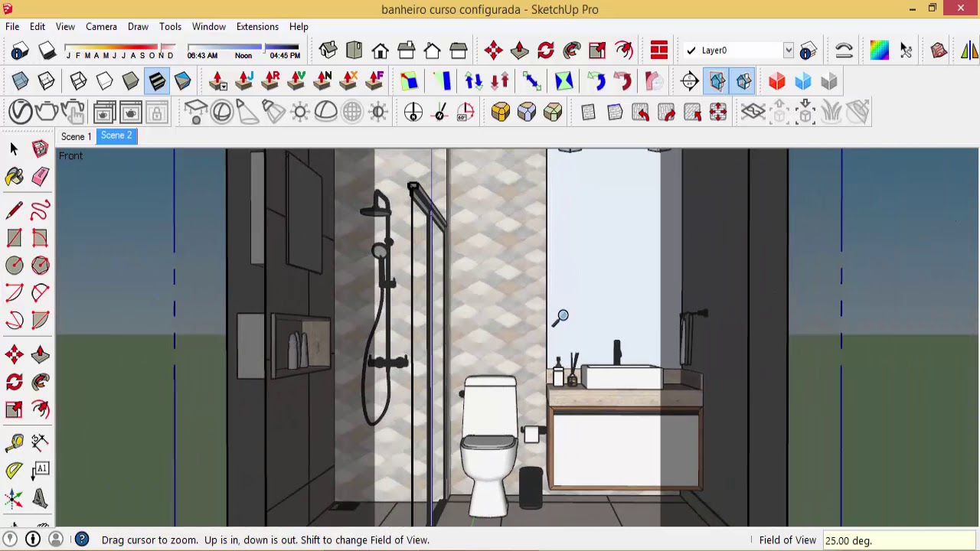The width and height of the screenshot is (980, 551).
Task: Activate the Tape Measure tool
Action: click(x=14, y=442)
